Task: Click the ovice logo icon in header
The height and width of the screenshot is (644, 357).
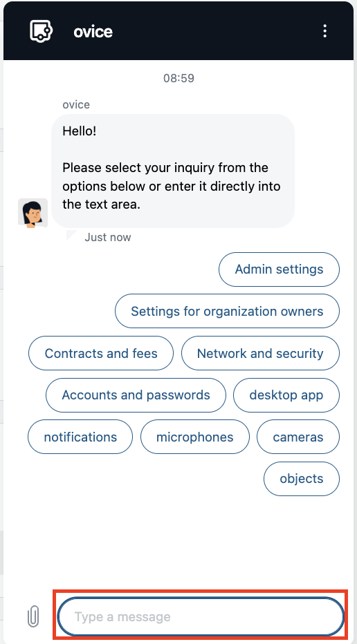Action: (x=41, y=30)
